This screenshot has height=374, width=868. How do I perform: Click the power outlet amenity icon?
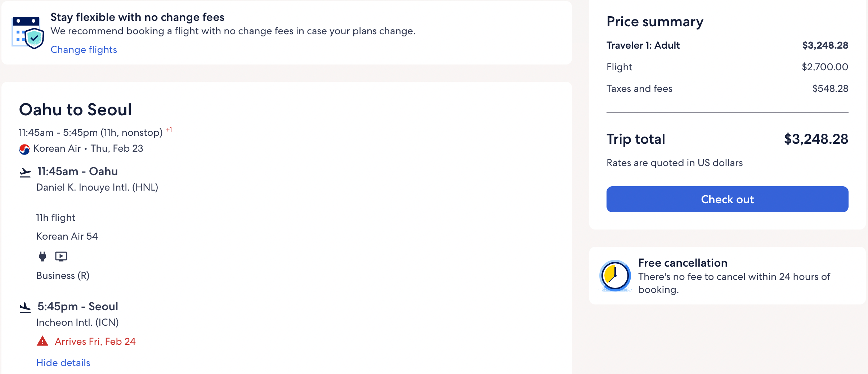pos(42,256)
